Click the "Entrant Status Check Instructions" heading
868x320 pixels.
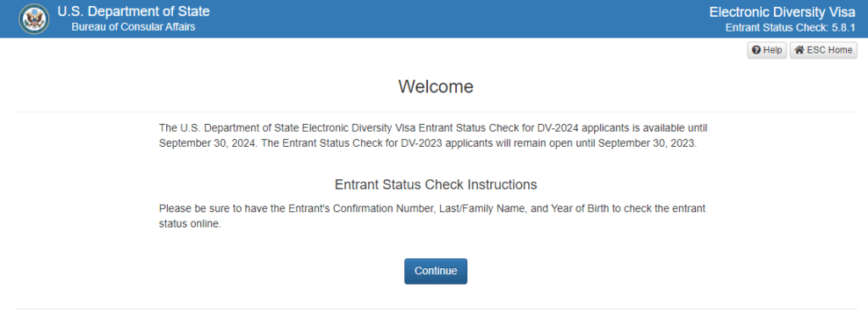click(436, 184)
